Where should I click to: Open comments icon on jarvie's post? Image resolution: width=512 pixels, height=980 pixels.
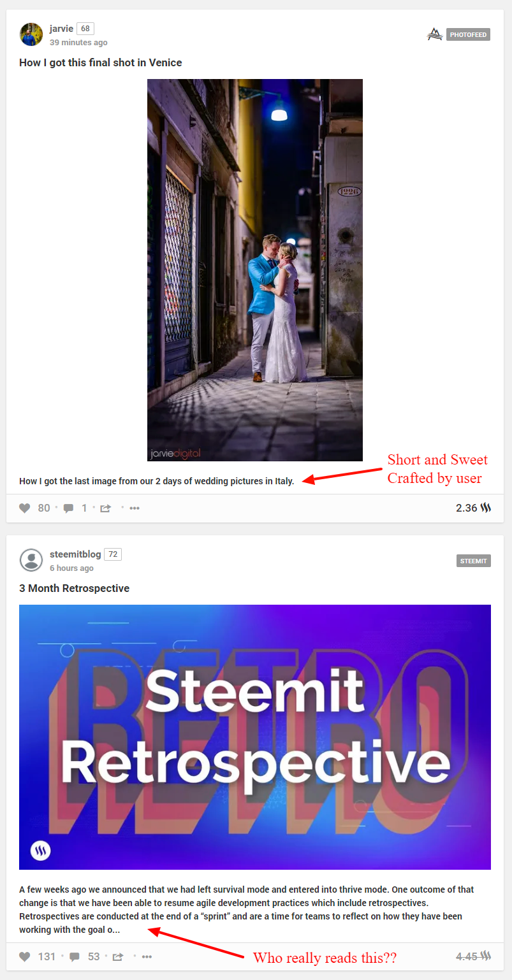68,508
